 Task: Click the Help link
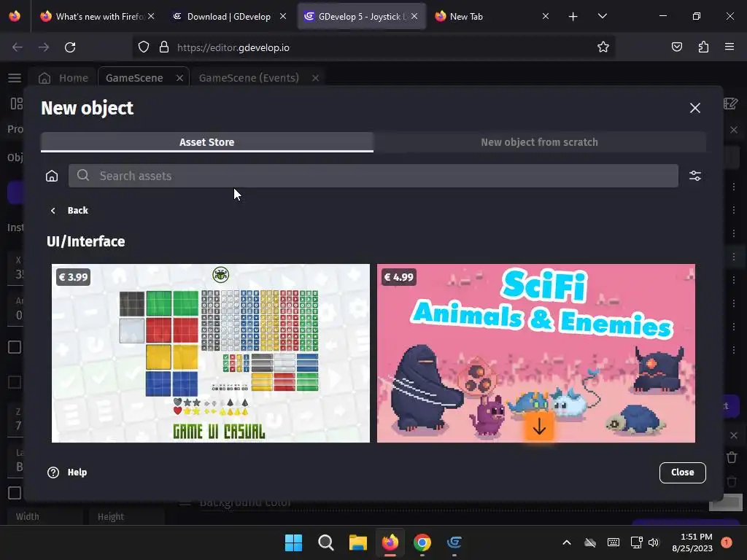[x=77, y=472]
